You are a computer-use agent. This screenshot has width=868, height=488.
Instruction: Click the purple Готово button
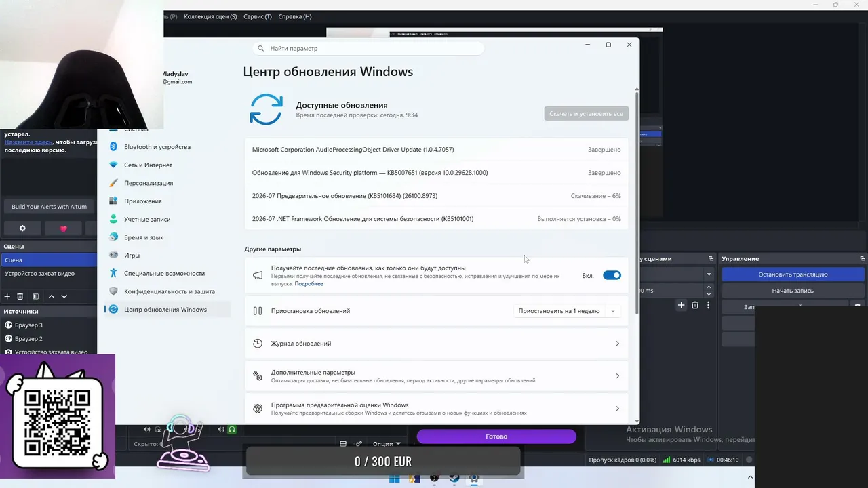(496, 436)
